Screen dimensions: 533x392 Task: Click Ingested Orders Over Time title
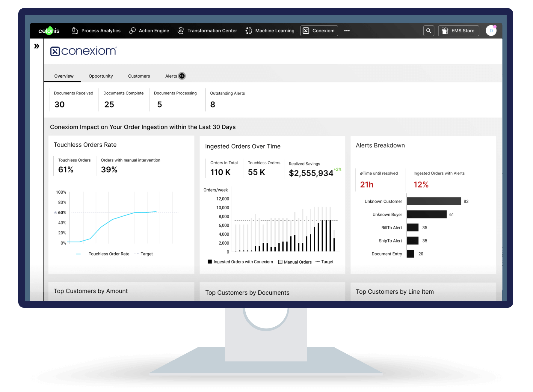coord(243,147)
